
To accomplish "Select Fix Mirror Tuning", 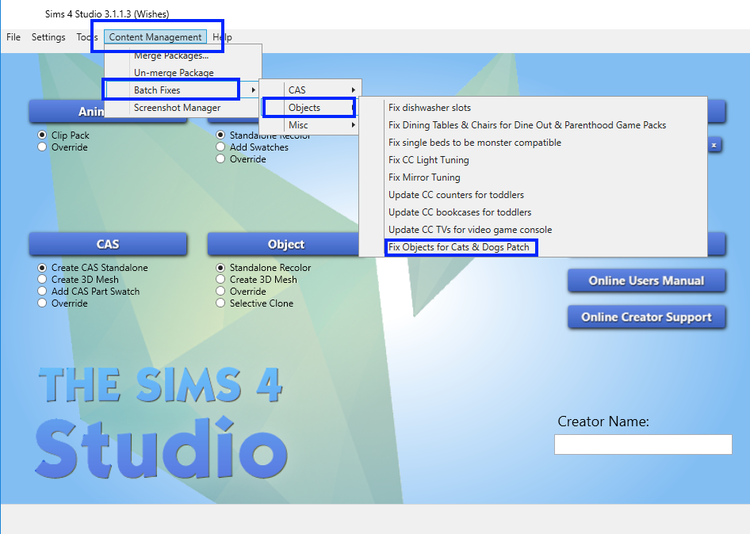I will click(533, 178).
